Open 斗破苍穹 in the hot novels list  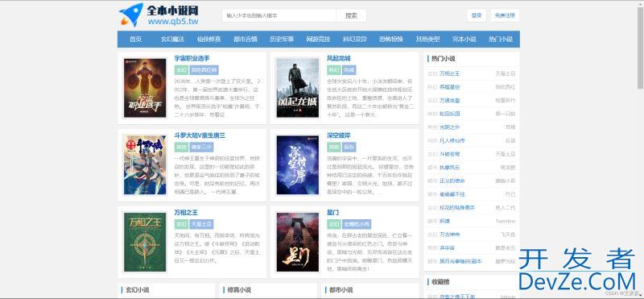tap(450, 154)
